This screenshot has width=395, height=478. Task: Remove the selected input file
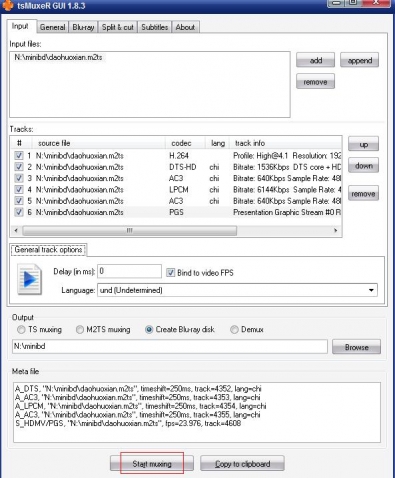click(315, 82)
